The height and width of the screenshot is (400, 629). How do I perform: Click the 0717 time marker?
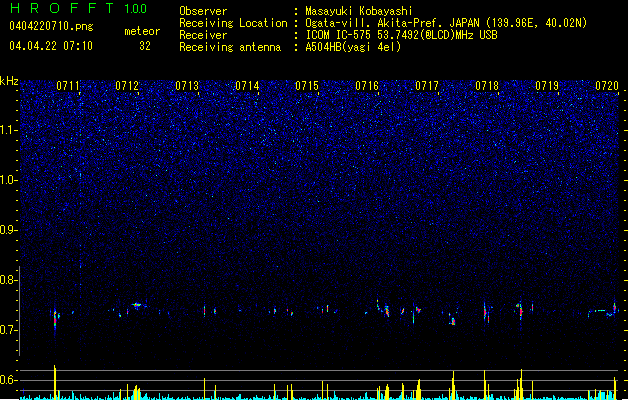(427, 86)
